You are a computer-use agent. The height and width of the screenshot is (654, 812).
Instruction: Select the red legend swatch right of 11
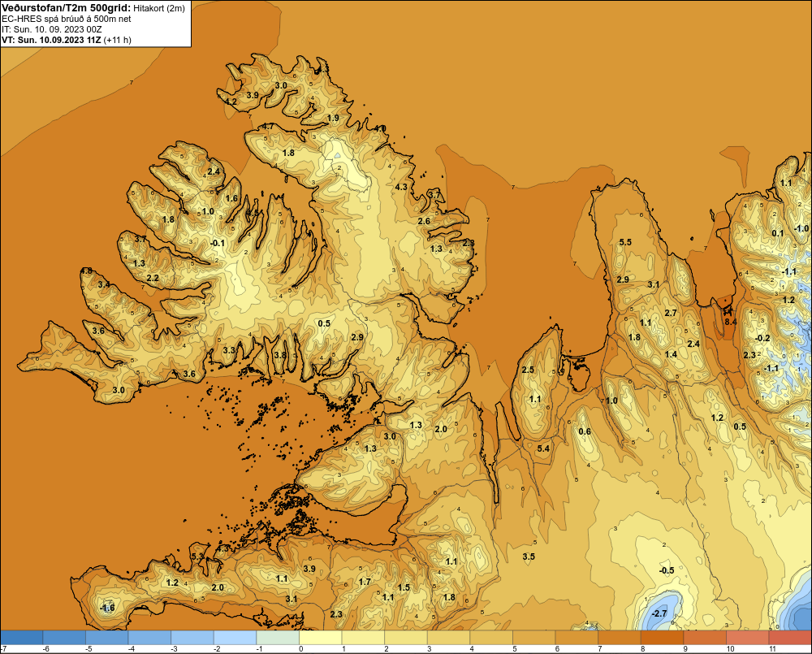point(790,638)
